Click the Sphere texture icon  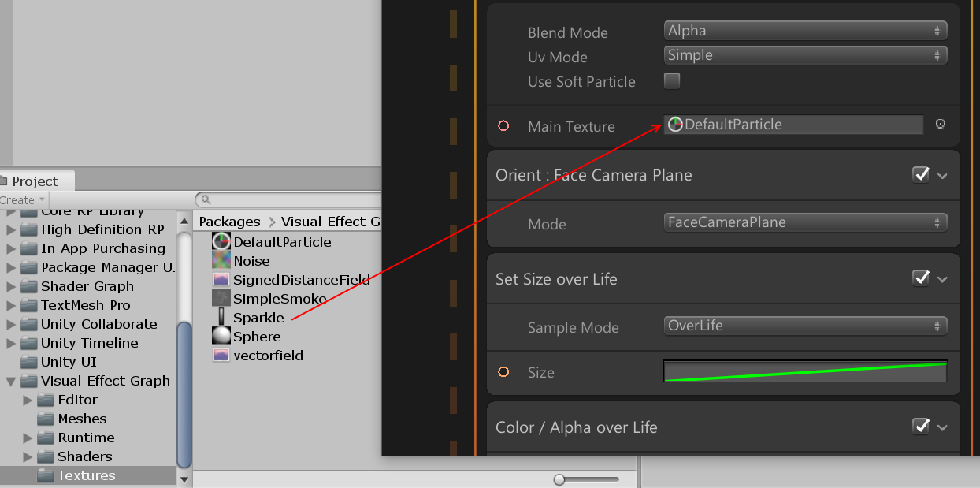pos(221,337)
